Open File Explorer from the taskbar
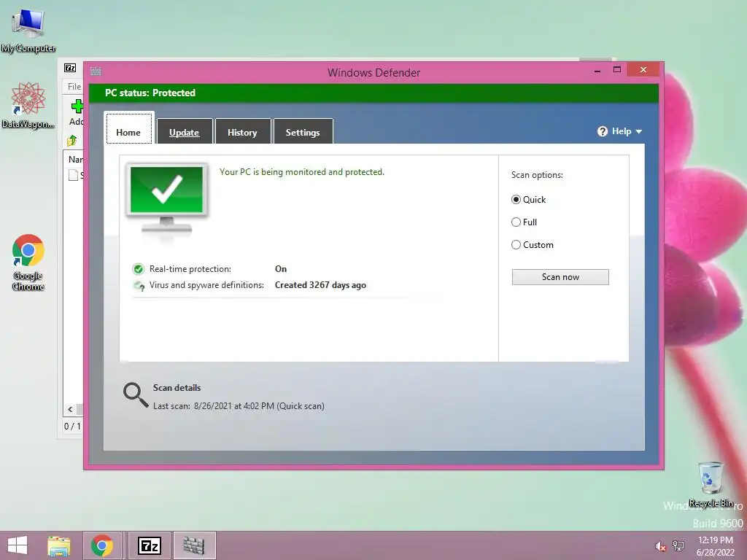The width and height of the screenshot is (747, 560). click(x=59, y=545)
